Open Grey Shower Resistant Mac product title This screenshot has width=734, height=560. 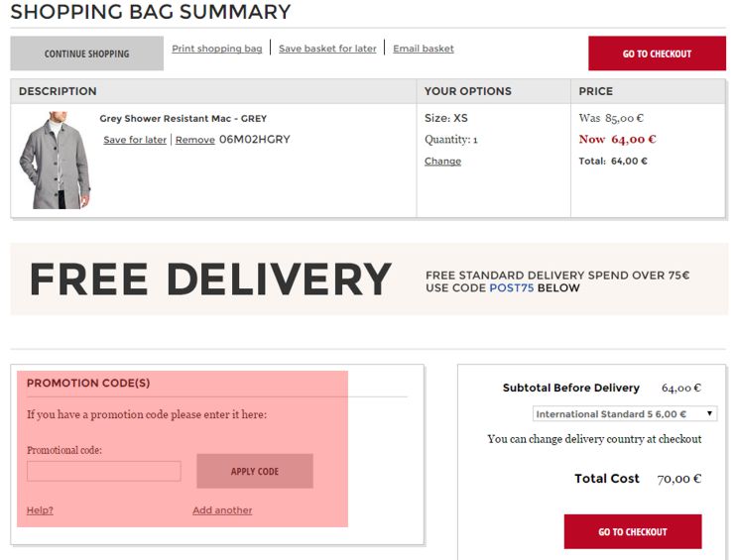pyautogui.click(x=183, y=118)
